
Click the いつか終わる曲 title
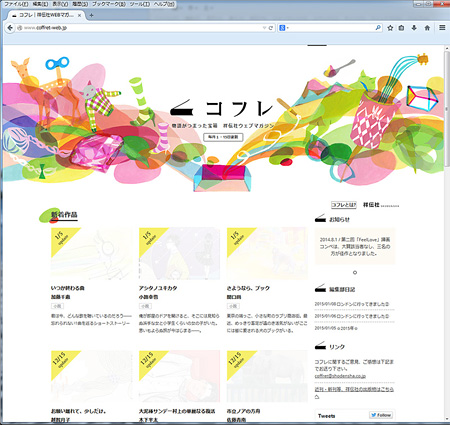pos(68,288)
